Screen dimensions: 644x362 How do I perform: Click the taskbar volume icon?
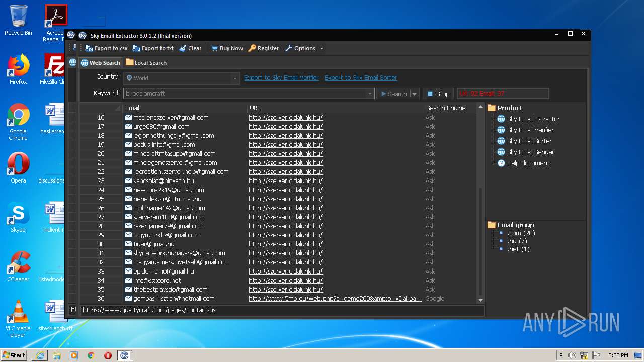click(x=572, y=355)
